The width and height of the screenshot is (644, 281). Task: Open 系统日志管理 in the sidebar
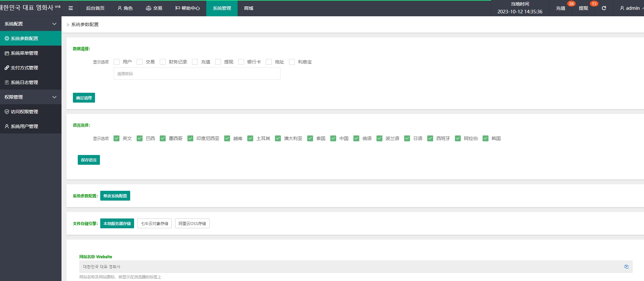(x=24, y=82)
